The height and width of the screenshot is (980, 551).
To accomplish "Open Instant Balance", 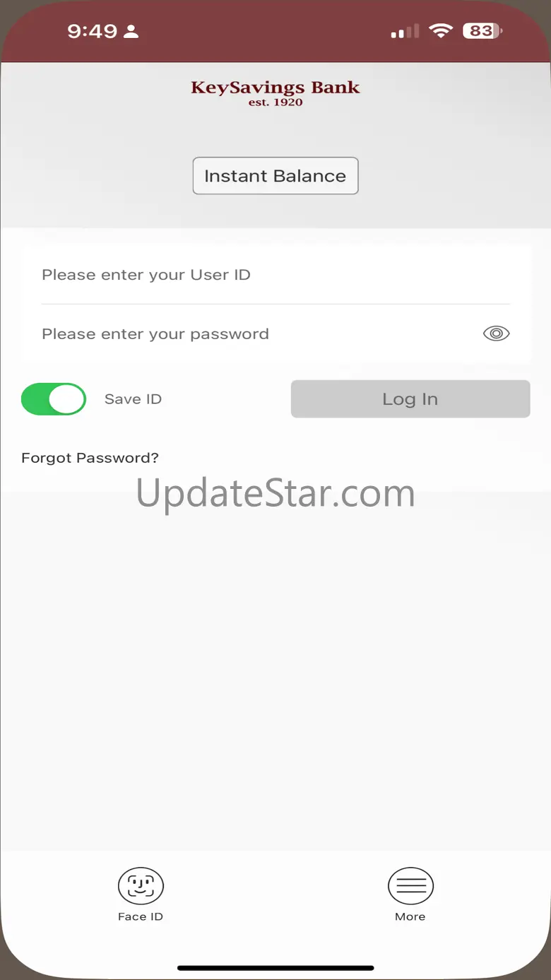I will (x=275, y=176).
